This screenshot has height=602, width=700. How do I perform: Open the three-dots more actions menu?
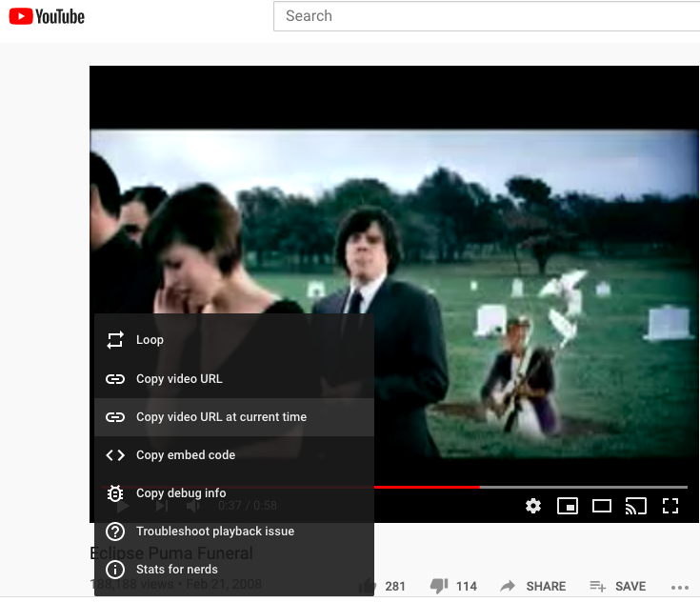click(679, 588)
